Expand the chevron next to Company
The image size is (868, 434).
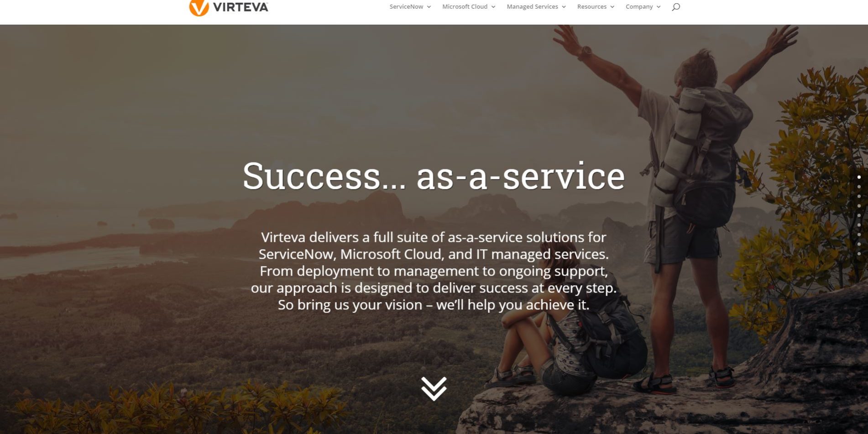click(659, 7)
